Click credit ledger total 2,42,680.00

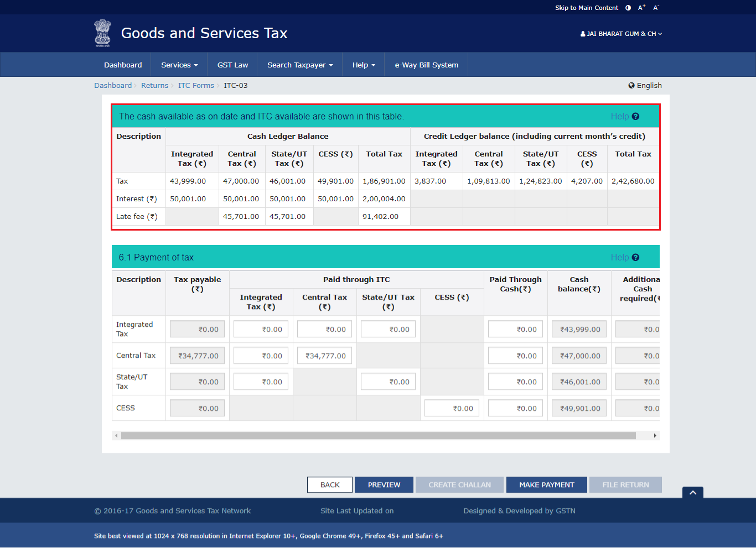click(633, 181)
